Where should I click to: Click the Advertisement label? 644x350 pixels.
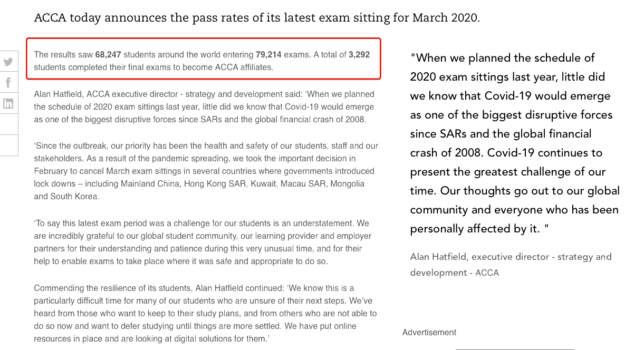(429, 333)
